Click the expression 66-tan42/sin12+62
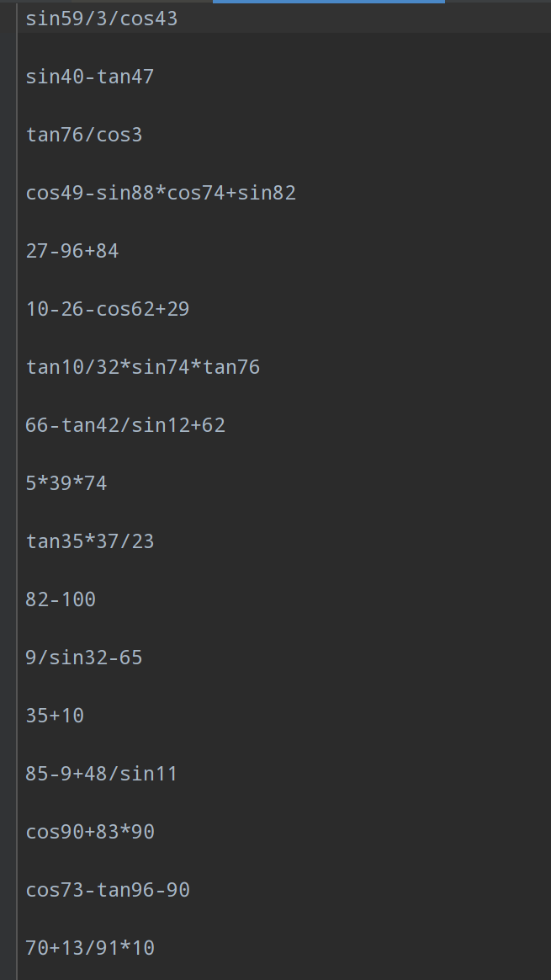 125,425
